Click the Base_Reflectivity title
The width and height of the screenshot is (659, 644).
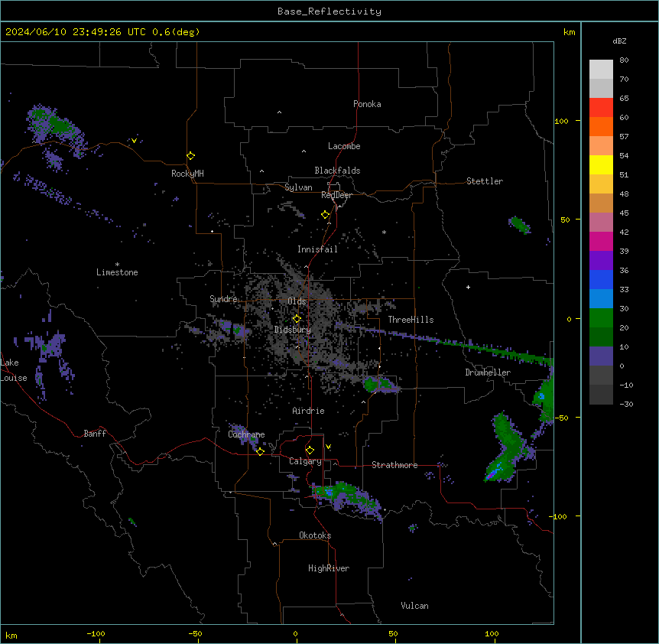(x=329, y=11)
